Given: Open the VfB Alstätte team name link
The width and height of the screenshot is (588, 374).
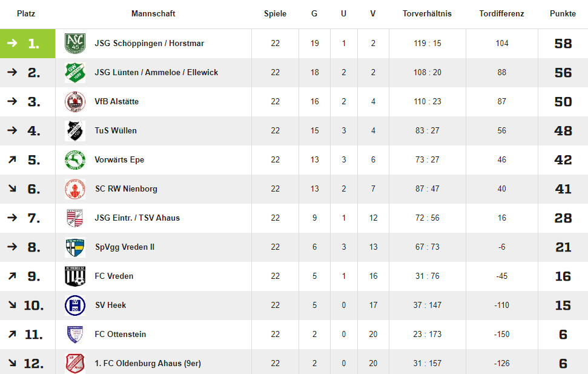Looking at the screenshot, I should 117,101.
